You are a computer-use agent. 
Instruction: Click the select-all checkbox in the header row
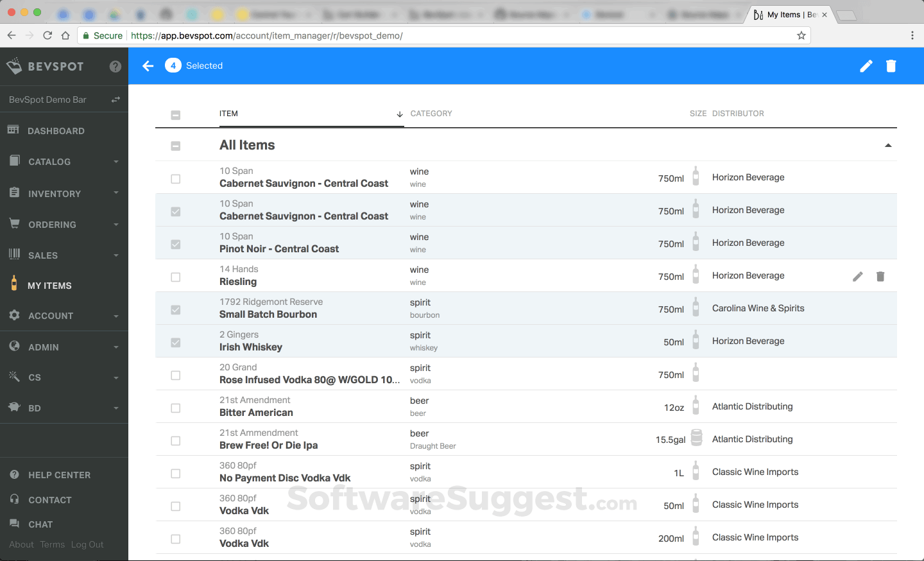[175, 114]
